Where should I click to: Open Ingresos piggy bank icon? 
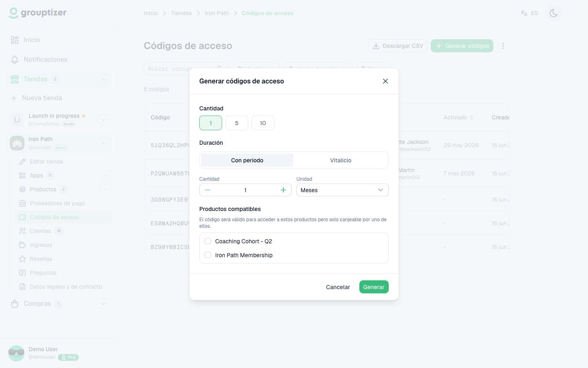[x=22, y=245]
